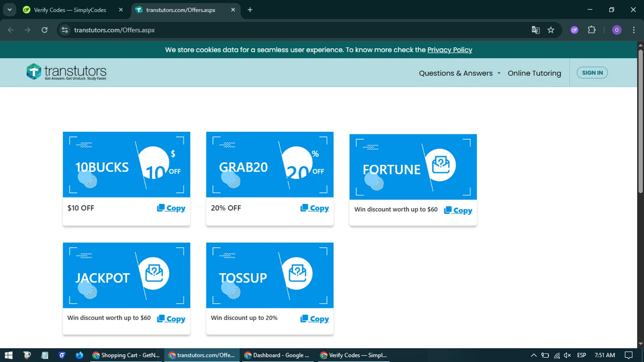Switch to transtutors.com/Offers.aspx tab
The image size is (644, 362).
tap(180, 10)
